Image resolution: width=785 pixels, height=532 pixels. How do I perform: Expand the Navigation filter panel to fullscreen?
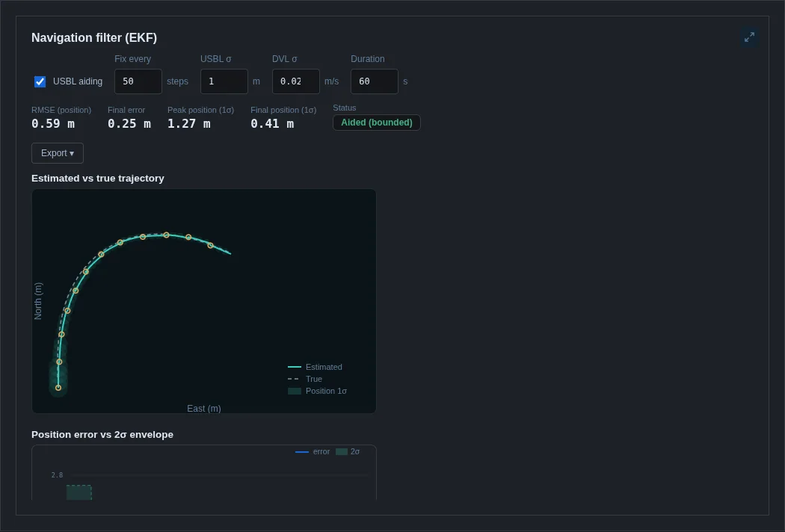point(749,37)
